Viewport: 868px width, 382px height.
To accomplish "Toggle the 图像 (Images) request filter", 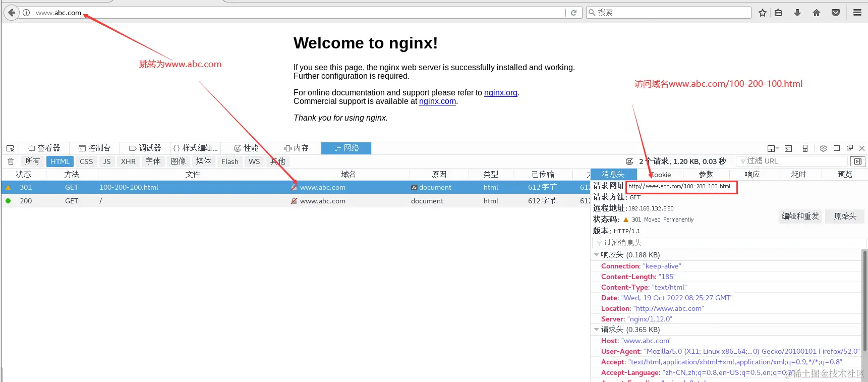I will point(178,161).
